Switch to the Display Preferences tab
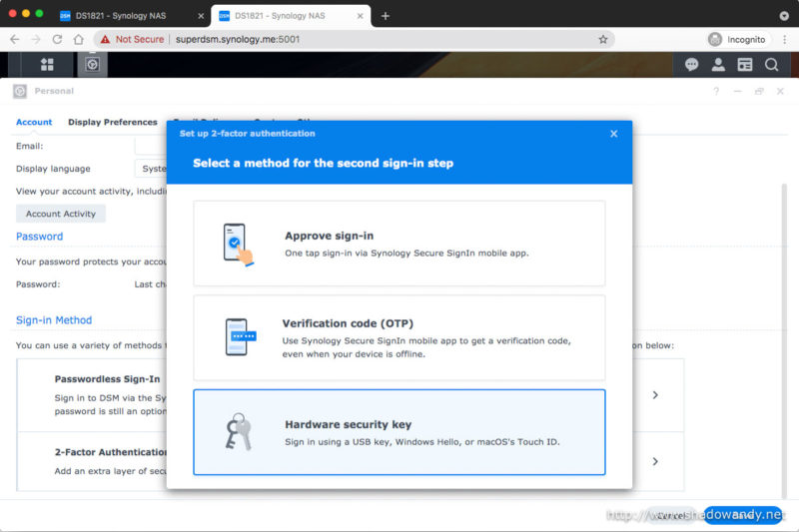 (112, 122)
